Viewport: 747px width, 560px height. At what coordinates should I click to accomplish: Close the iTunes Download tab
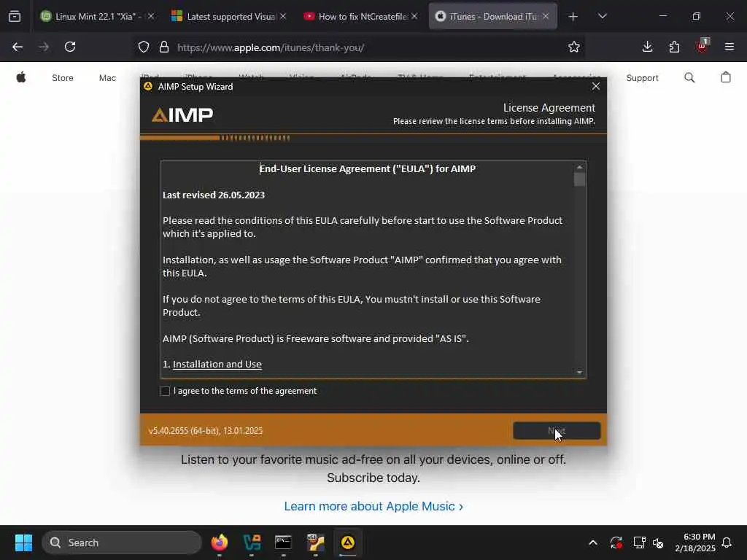pos(546,16)
